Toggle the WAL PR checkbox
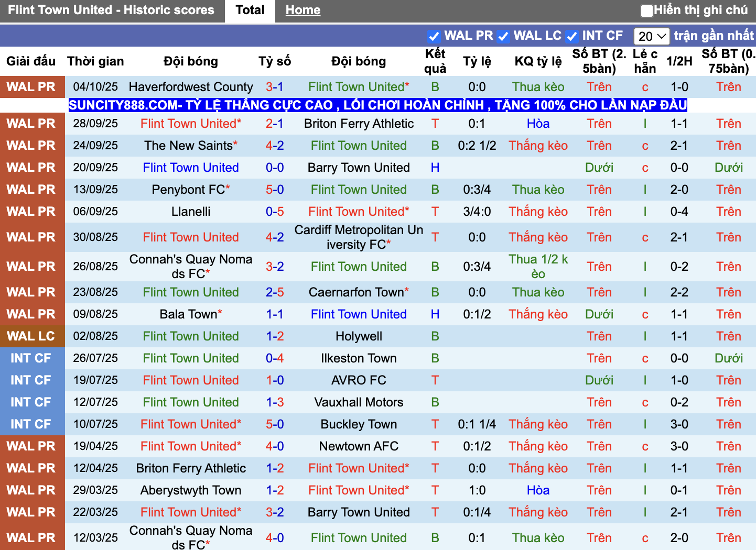The image size is (756, 550). (434, 36)
